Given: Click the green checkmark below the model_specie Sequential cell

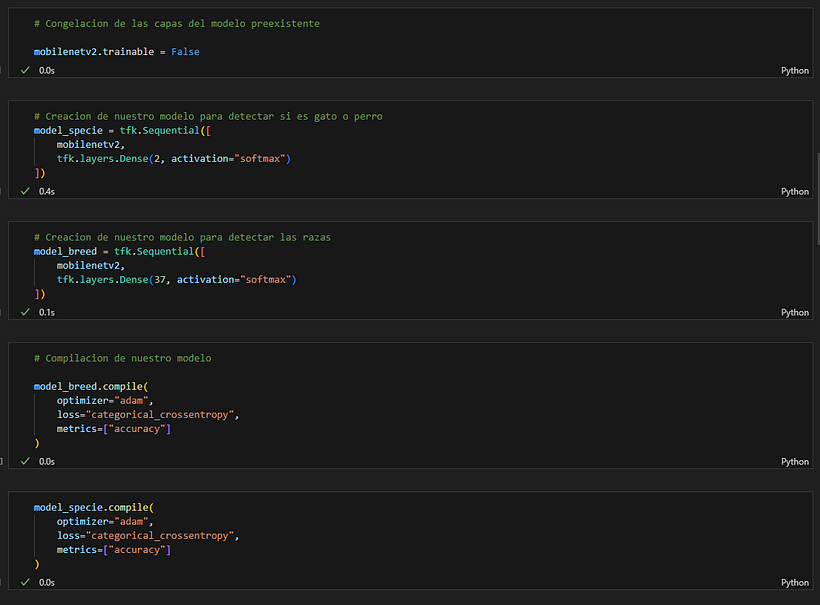Looking at the screenshot, I should click(26, 191).
